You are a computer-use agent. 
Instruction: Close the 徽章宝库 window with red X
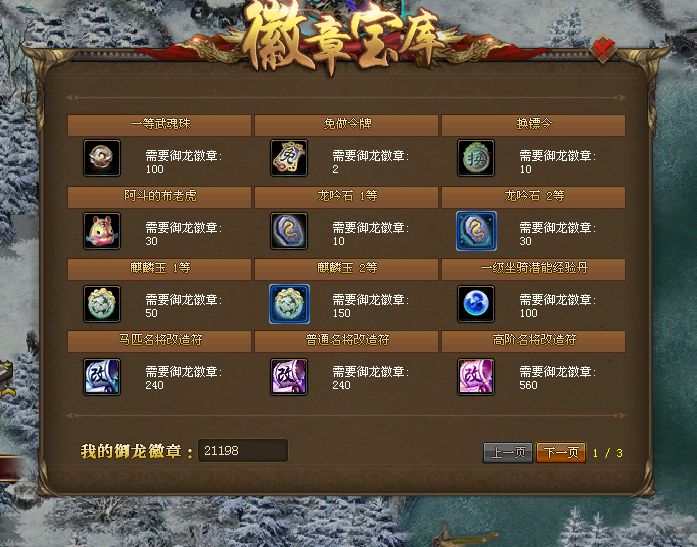click(603, 48)
